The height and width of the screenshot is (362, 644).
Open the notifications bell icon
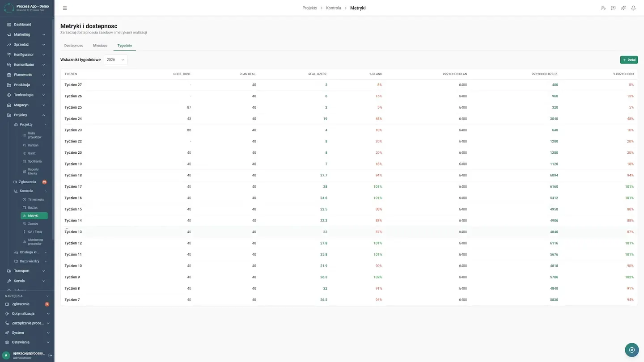633,8
